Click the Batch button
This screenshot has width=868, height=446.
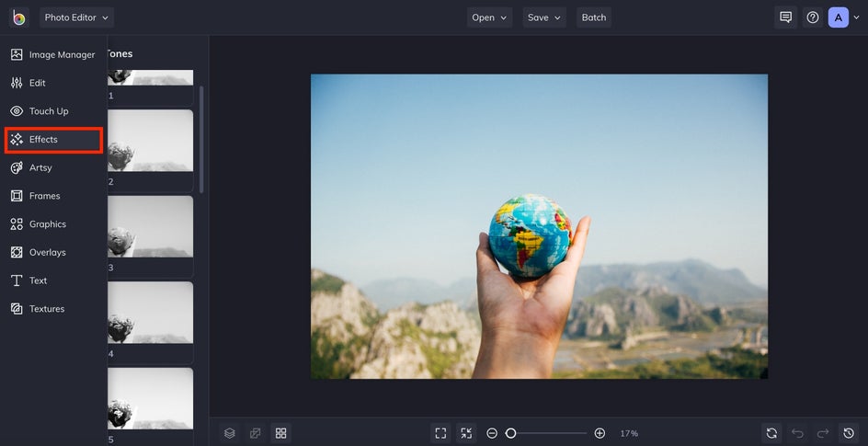click(594, 17)
